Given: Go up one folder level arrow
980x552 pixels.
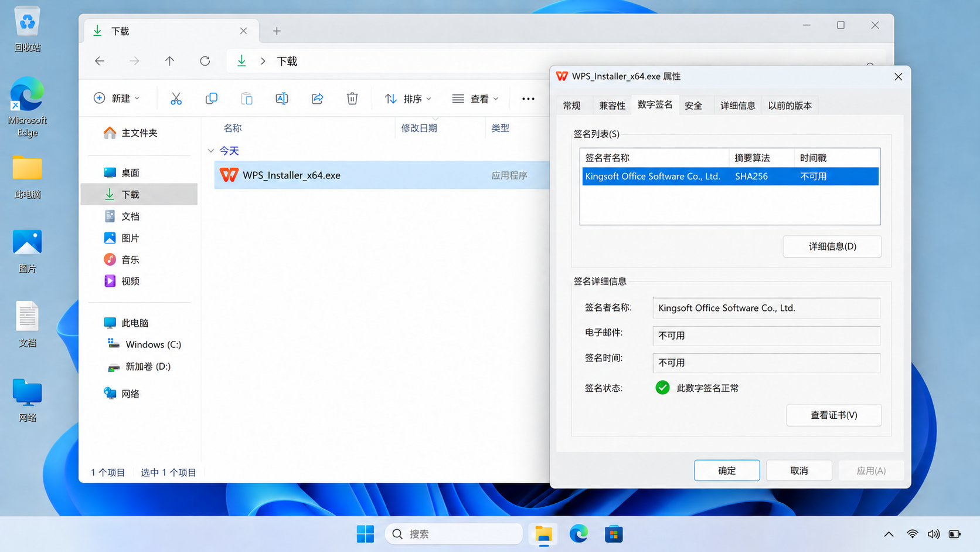Looking at the screenshot, I should tap(169, 61).
